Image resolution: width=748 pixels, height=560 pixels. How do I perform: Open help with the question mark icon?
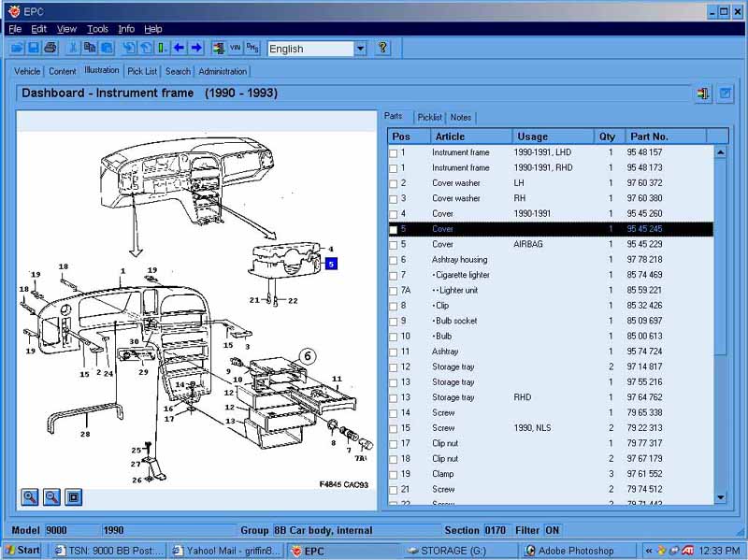tap(382, 48)
